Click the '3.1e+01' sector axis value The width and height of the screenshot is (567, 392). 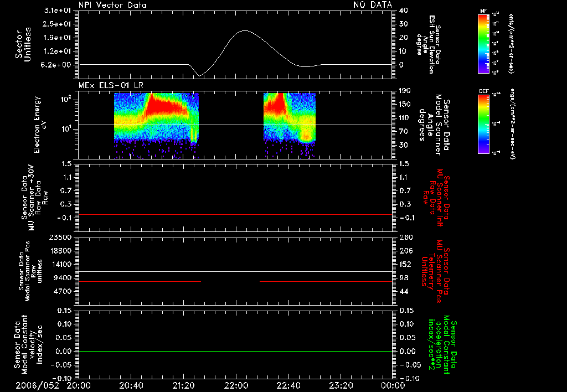58,11
